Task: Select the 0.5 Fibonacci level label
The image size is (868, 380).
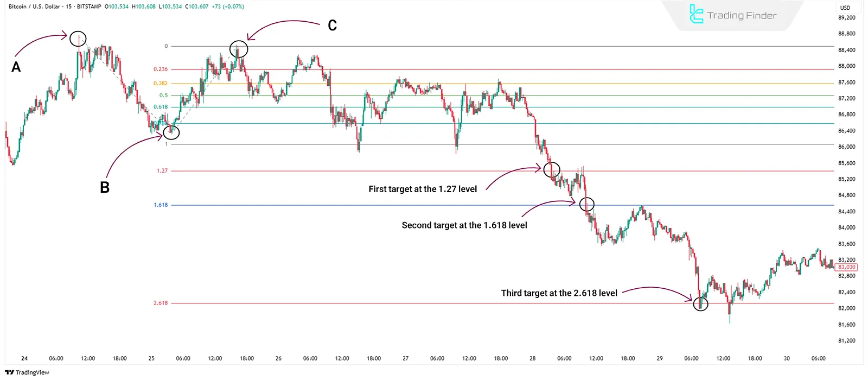Action: (163, 95)
